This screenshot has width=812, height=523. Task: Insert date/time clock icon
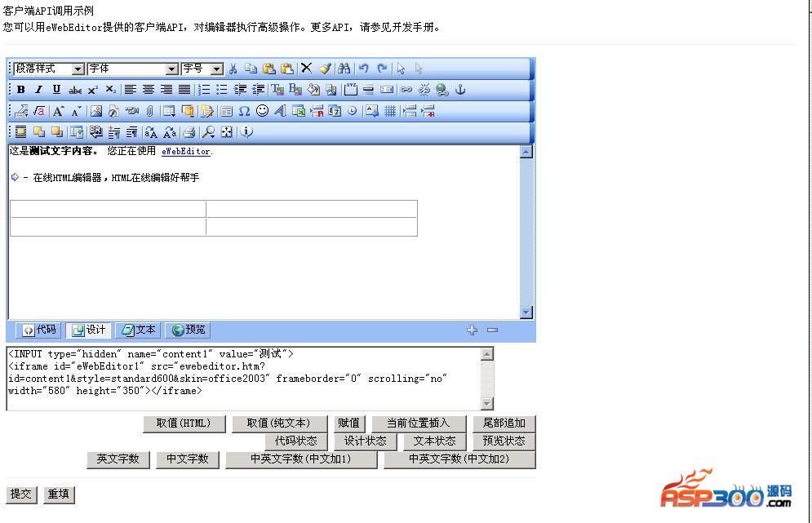353,111
